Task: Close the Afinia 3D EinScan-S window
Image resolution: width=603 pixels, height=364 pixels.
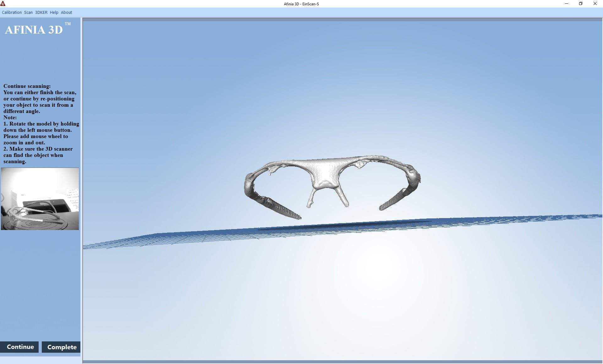Action: [x=595, y=4]
